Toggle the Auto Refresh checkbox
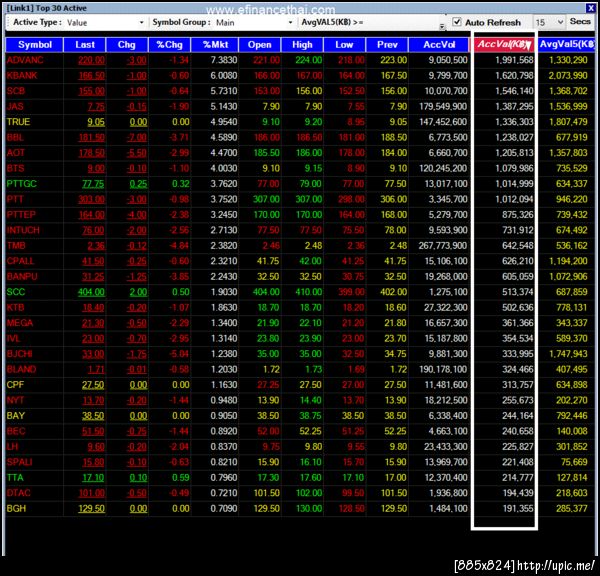 click(457, 22)
